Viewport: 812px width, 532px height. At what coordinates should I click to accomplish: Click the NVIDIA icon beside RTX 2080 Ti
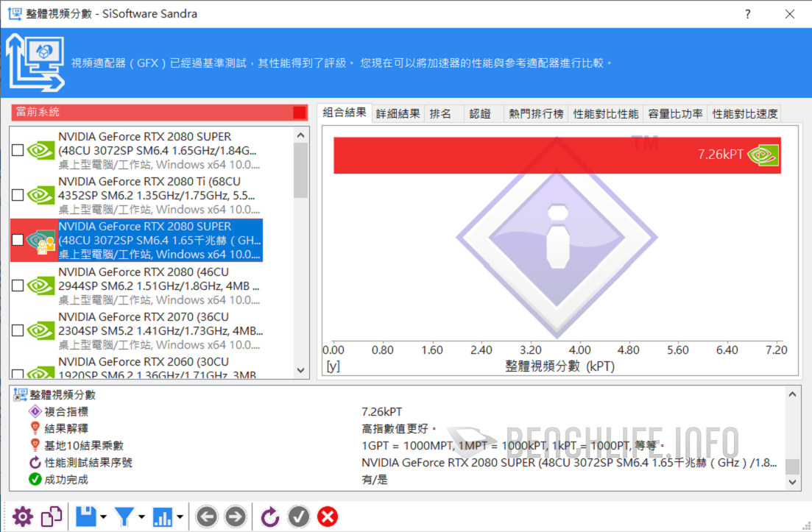41,195
